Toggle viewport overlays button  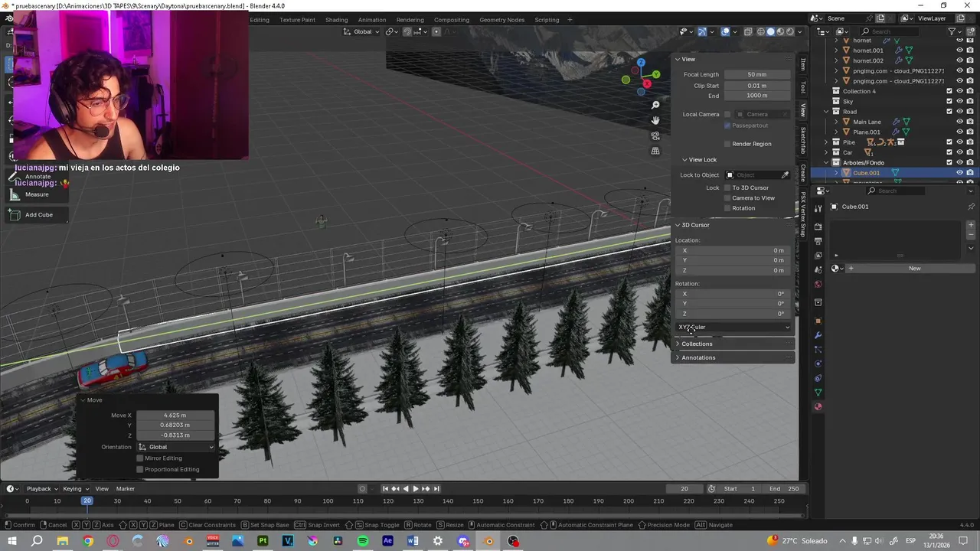click(x=725, y=31)
